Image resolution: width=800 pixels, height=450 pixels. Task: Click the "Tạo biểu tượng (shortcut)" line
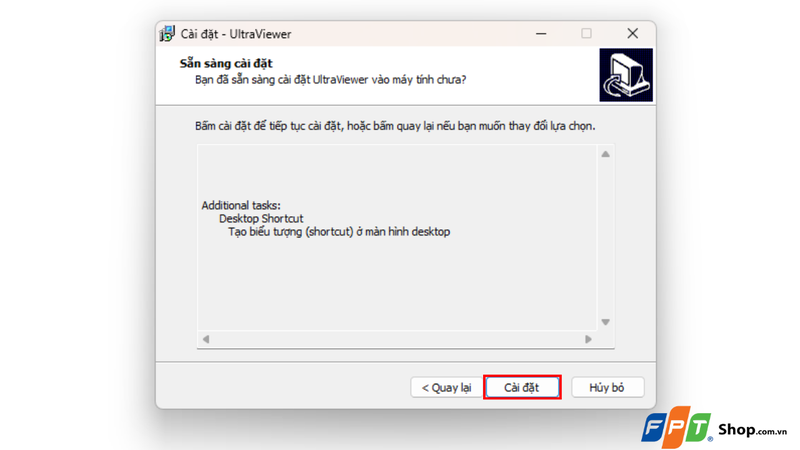click(x=339, y=232)
